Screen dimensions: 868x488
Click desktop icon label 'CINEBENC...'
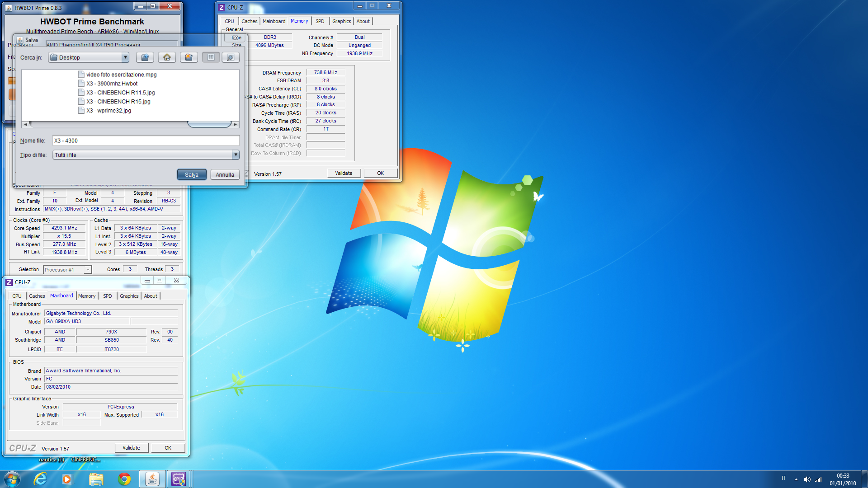(x=85, y=460)
